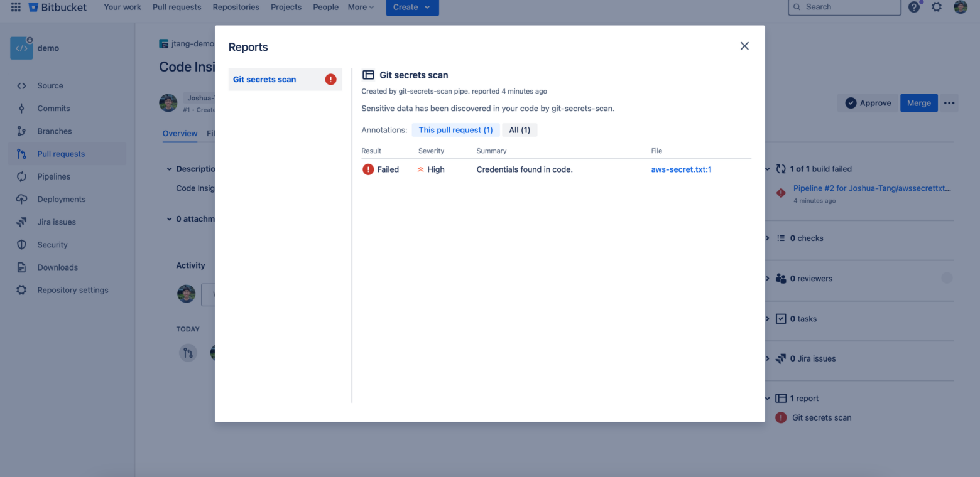Collapse the Description section

coord(169,169)
